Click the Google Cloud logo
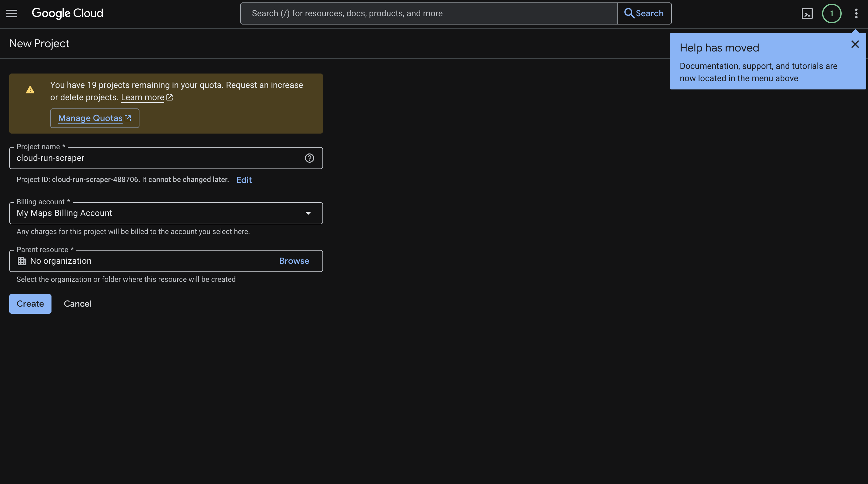Image resolution: width=868 pixels, height=484 pixels. 67,13
